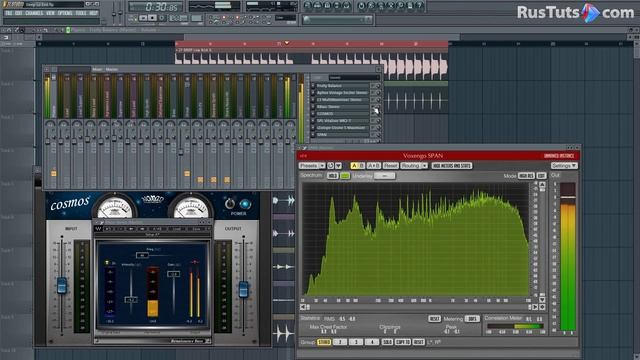Select the Aphex Vintage Exciter effect slot
Screen dimensions: 640x360
pos(342,93)
